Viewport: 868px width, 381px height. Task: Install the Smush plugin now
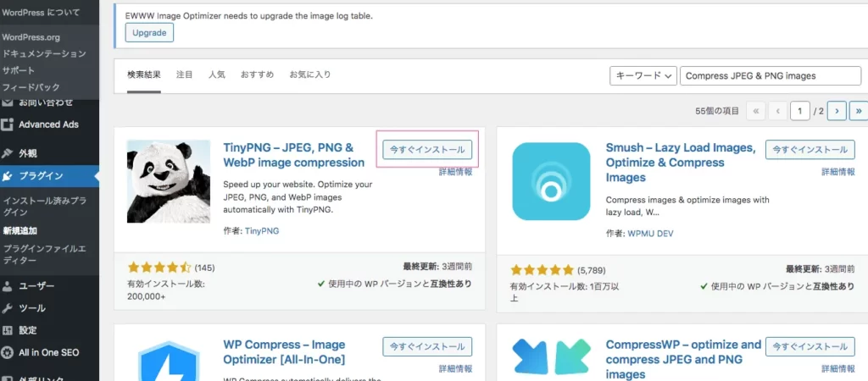[810, 149]
